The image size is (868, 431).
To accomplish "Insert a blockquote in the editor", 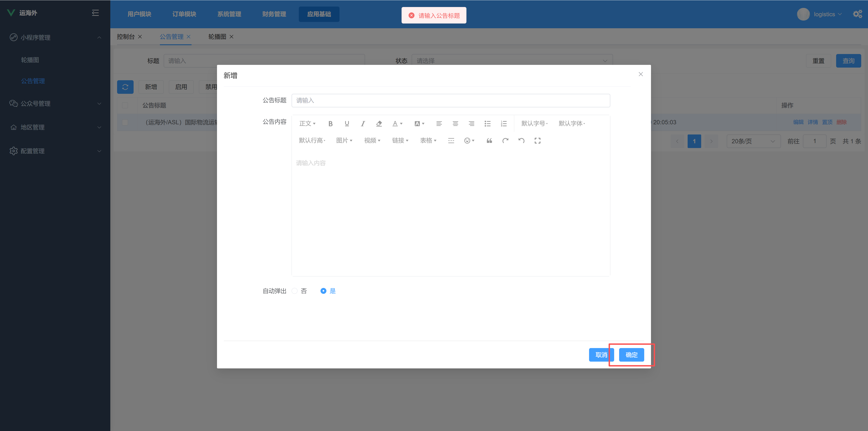I will [x=489, y=141].
